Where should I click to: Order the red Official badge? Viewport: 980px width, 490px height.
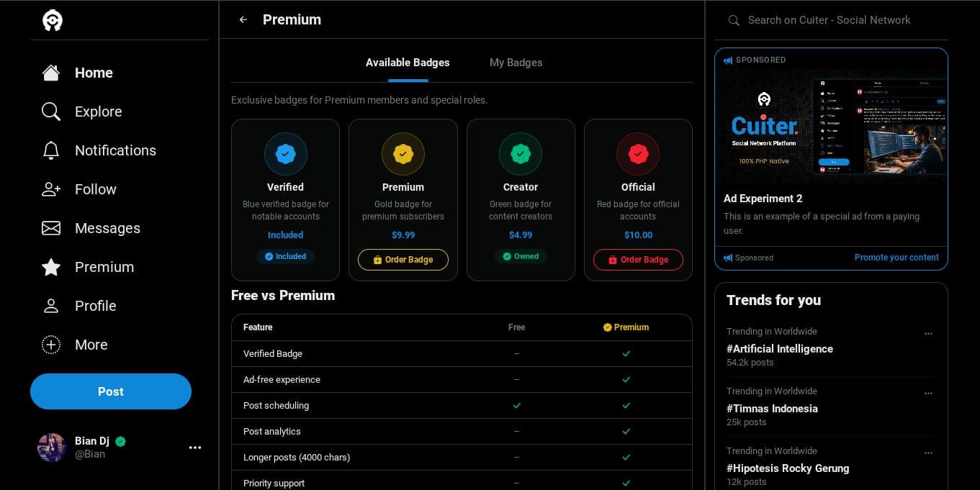637,260
